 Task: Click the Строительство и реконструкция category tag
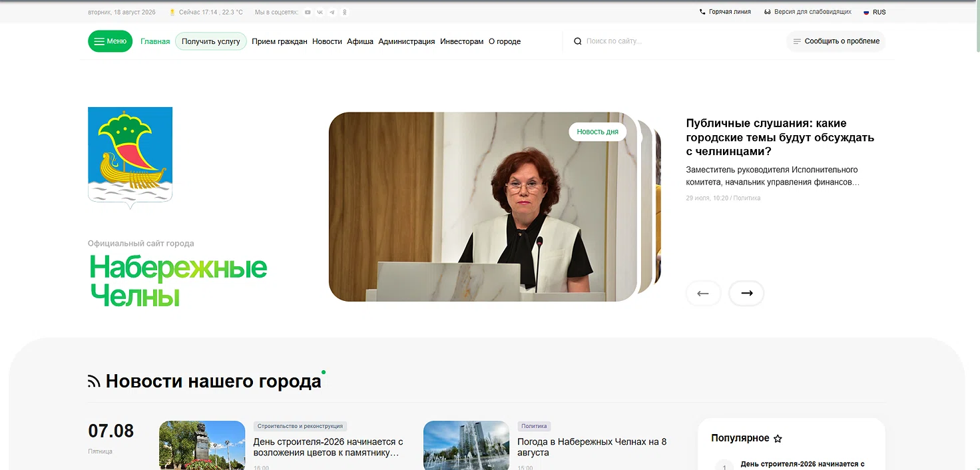[300, 426]
